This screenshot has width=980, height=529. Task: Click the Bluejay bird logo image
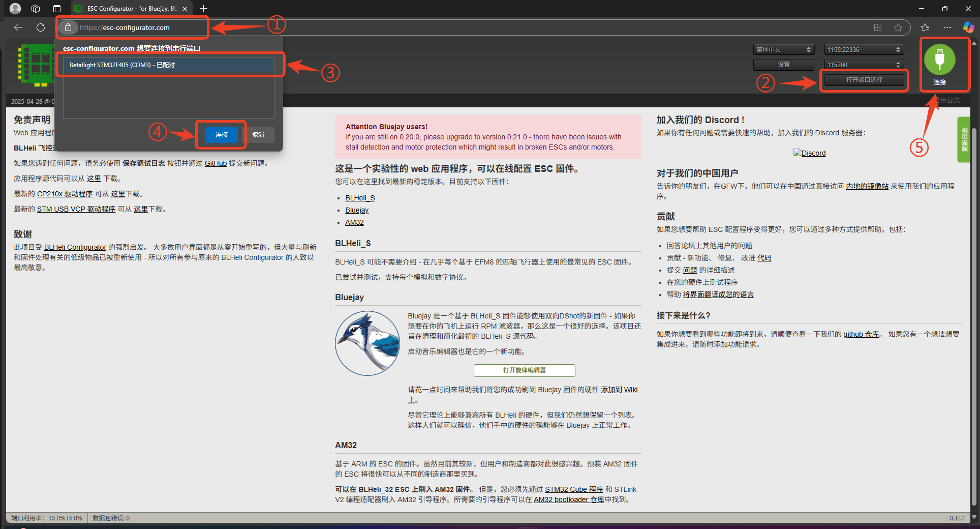coord(367,343)
